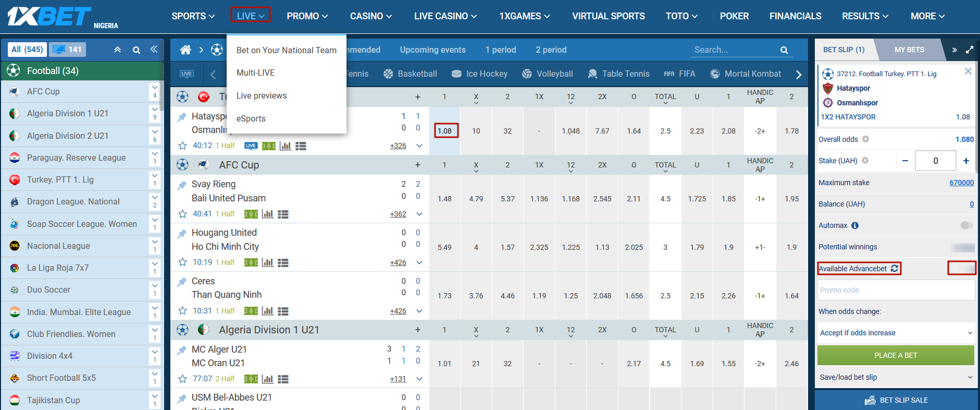The width and height of the screenshot is (980, 410).
Task: Click the search icon next to Search field
Action: [x=784, y=50]
